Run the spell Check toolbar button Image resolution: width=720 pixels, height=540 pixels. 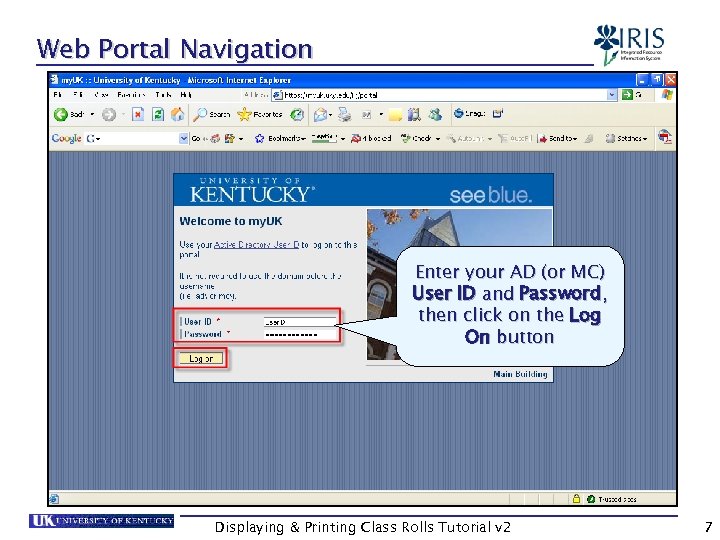click(416, 138)
